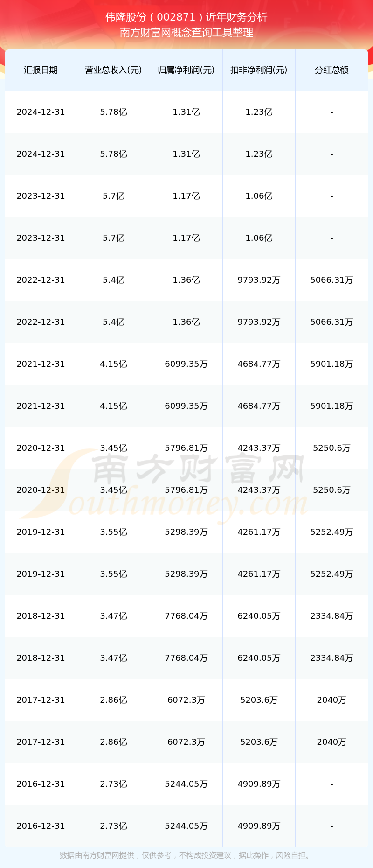Select the first 6099.35万 net profit cell
This screenshot has width=373, height=868.
click(x=186, y=364)
